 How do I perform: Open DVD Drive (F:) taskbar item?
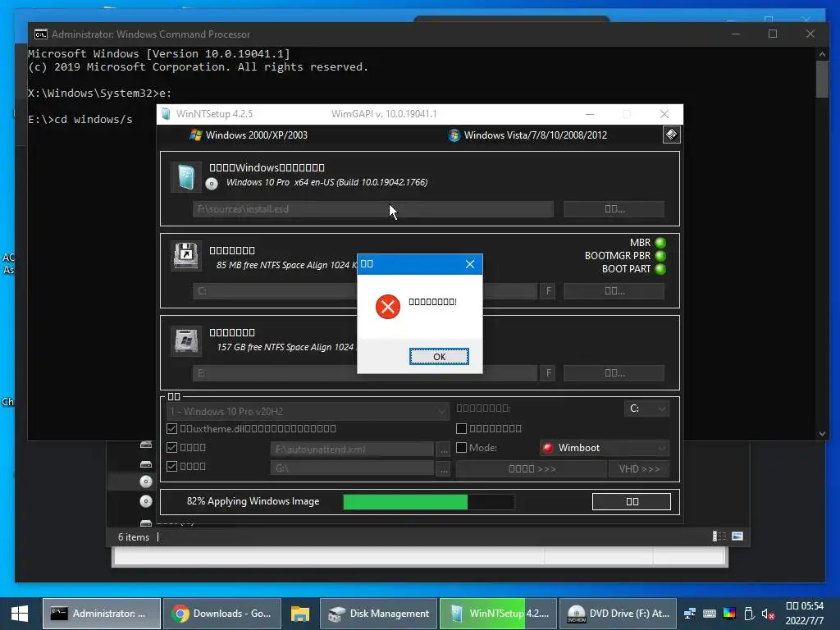pos(619,614)
